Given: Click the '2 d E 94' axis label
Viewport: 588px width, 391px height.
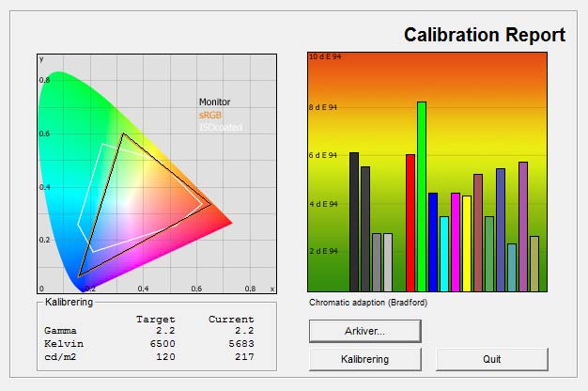Looking at the screenshot, I should 323,251.
